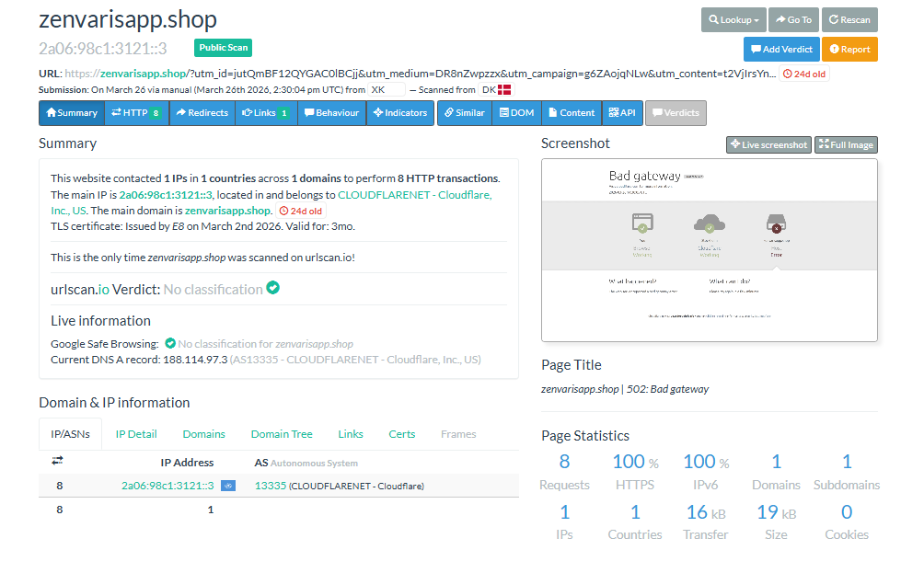
Task: Report this scan using Report button
Action: [849, 49]
